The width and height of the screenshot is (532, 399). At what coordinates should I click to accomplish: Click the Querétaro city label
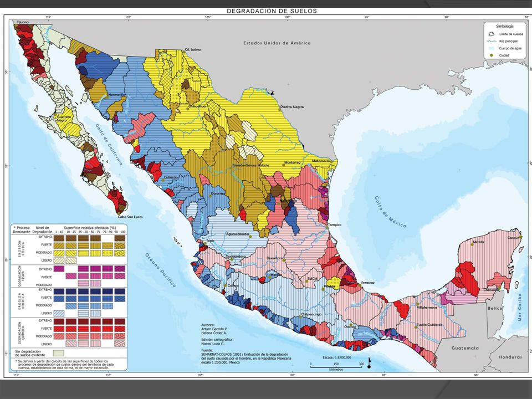(x=274, y=258)
